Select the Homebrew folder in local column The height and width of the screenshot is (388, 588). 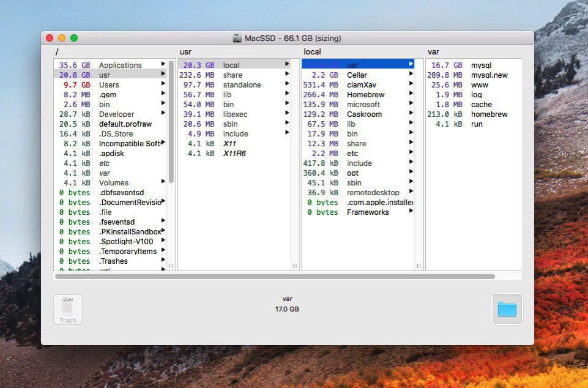(364, 94)
